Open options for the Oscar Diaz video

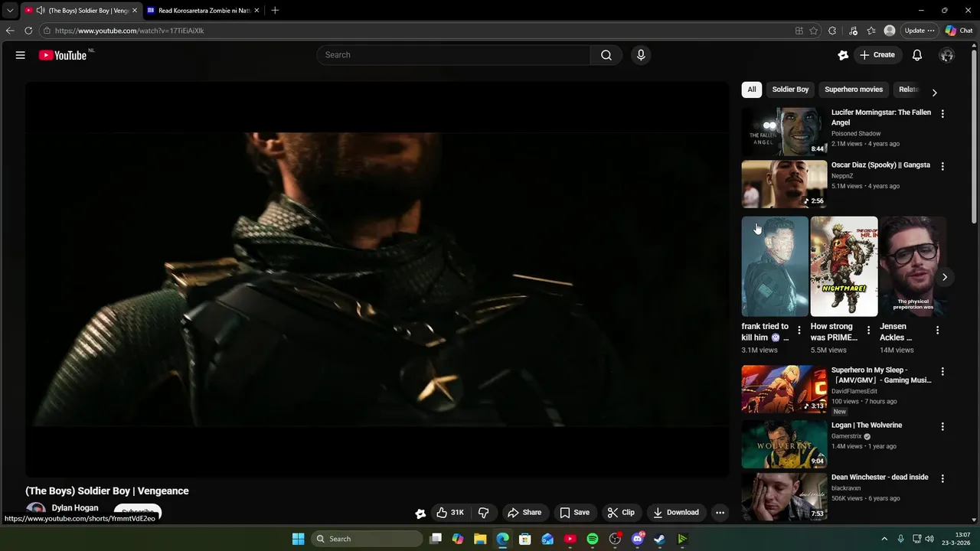coord(942,166)
